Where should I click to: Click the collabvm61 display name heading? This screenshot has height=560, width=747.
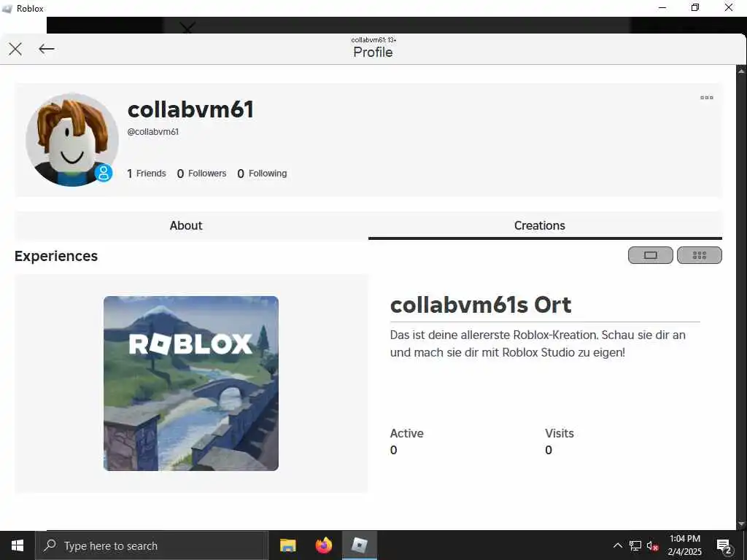190,109
